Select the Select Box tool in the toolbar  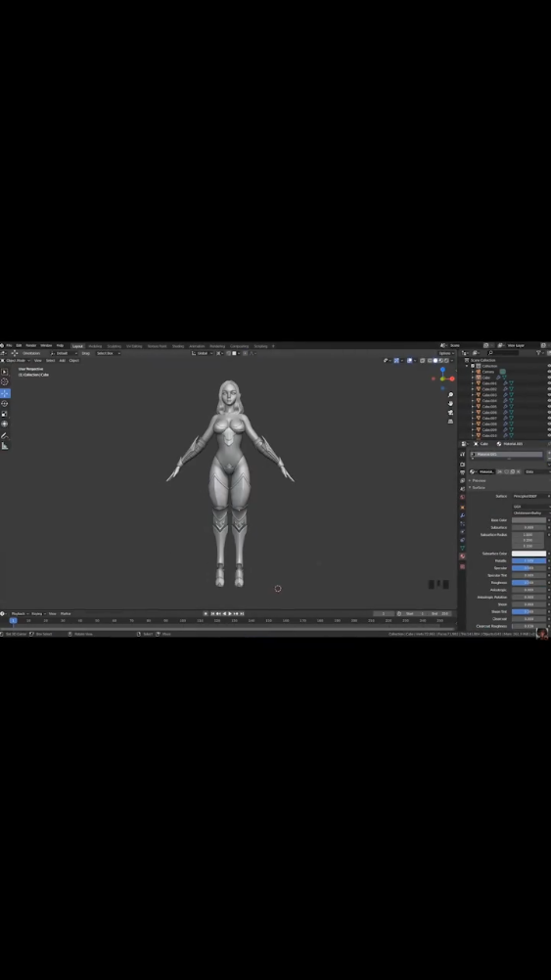[x=5, y=372]
